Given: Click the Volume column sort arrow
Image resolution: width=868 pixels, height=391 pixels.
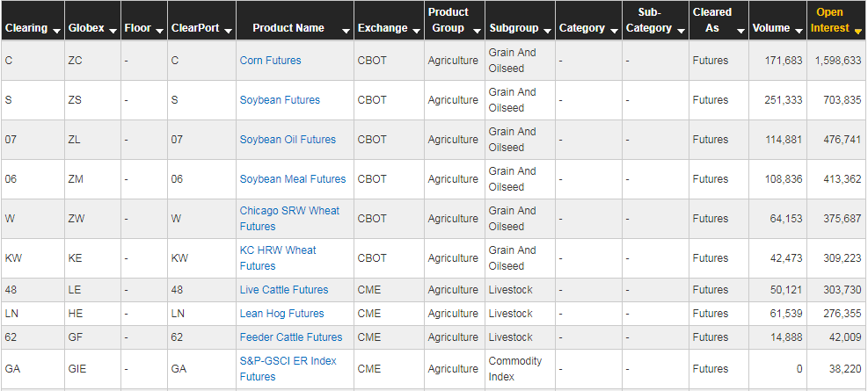Looking at the screenshot, I should tap(799, 30).
